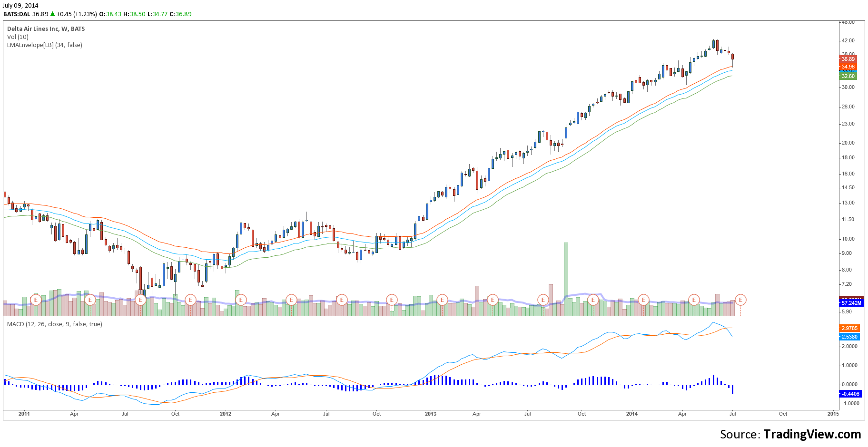Click the July 2012 earnings E marker

tap(342, 300)
